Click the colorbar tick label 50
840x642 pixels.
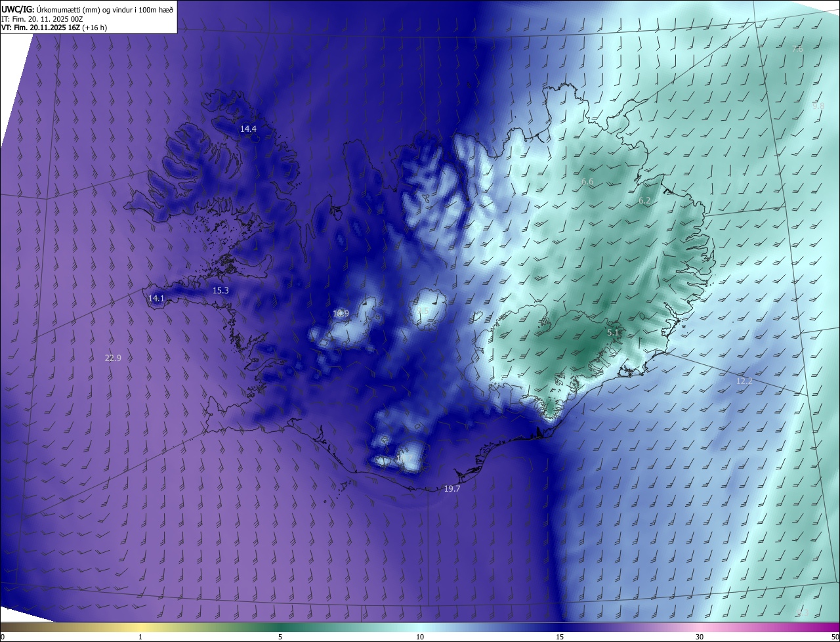(x=835, y=637)
